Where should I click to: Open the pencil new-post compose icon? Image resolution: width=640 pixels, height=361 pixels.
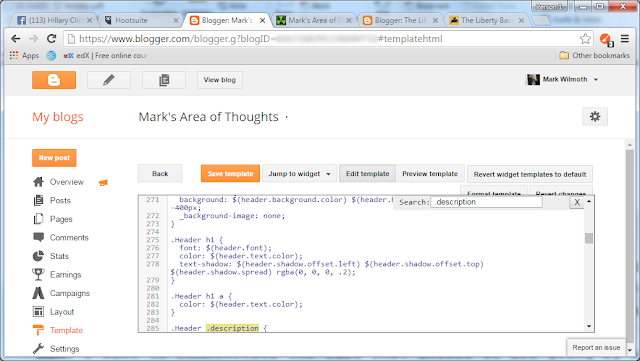pyautogui.click(x=109, y=80)
